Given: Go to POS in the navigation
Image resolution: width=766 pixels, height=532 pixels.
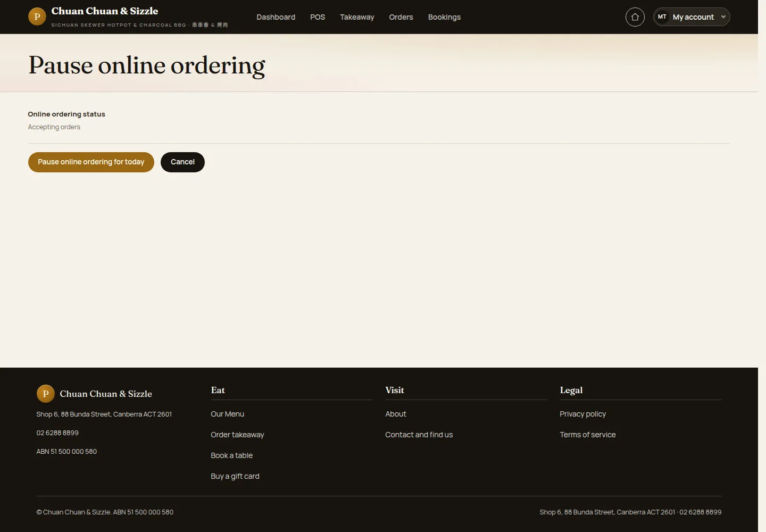Looking at the screenshot, I should tap(318, 17).
